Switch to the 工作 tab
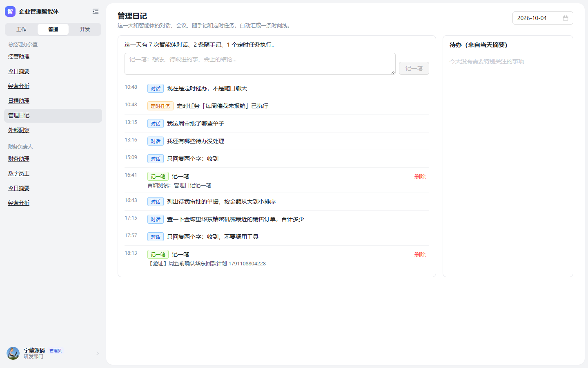Screen dimensions: 588x368 click(x=21, y=29)
